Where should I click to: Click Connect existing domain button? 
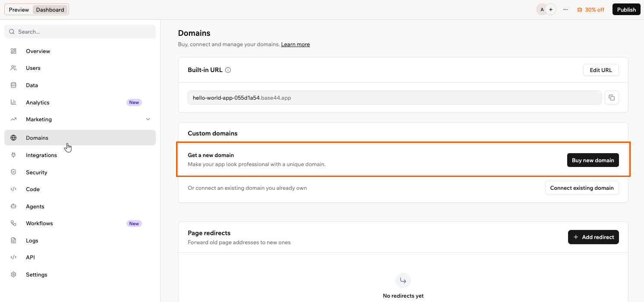click(582, 188)
